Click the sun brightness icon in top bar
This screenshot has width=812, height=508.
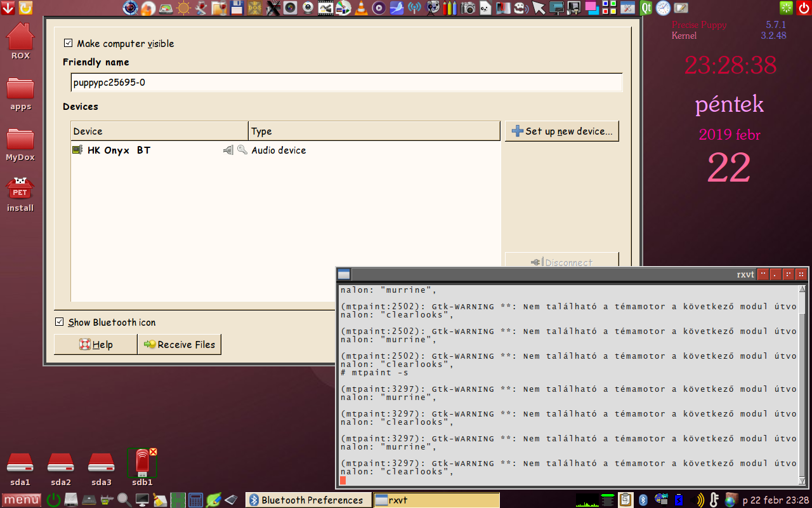click(183, 8)
